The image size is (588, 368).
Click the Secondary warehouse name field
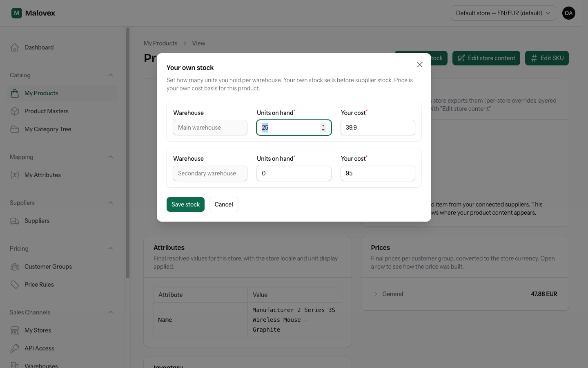coord(210,173)
